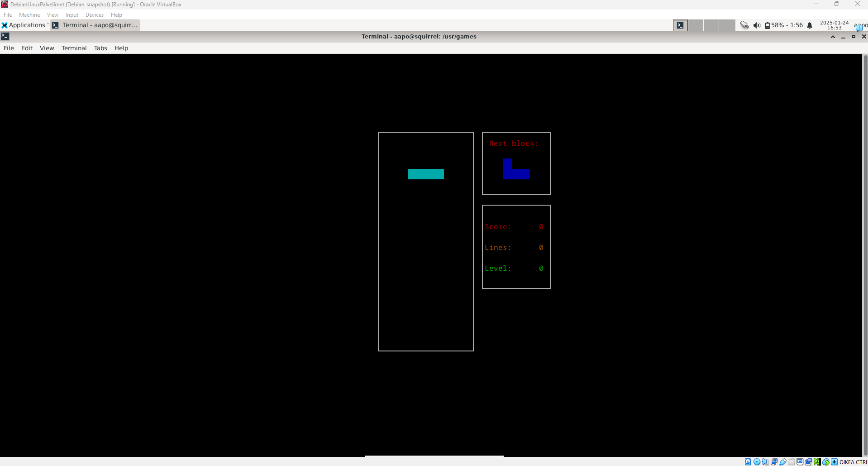This screenshot has width=868, height=466.
Task: Click the VirtualBox recording status icon
Action: point(808,462)
